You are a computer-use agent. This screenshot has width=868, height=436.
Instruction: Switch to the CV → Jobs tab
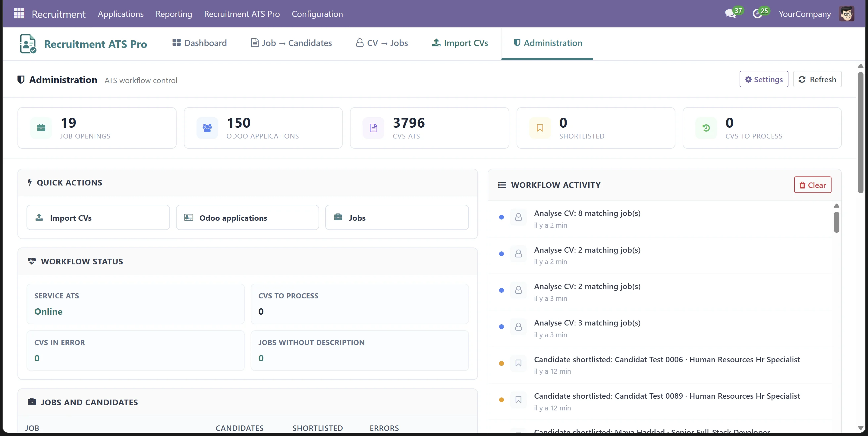382,43
